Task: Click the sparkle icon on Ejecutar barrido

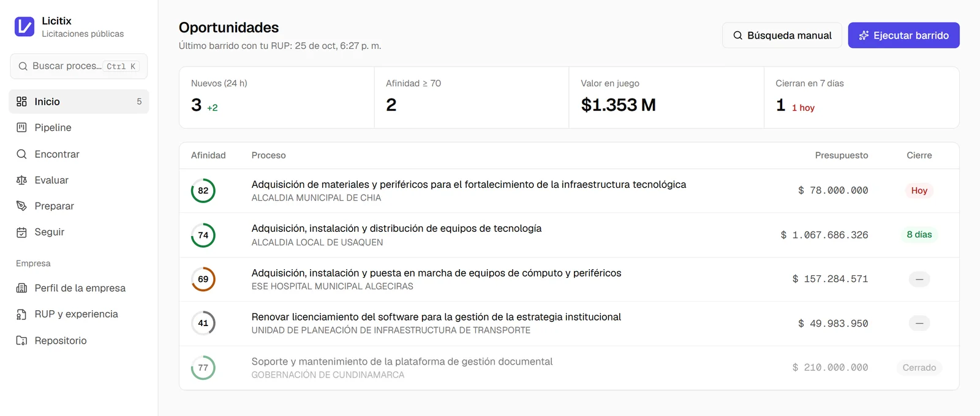Action: (x=864, y=35)
